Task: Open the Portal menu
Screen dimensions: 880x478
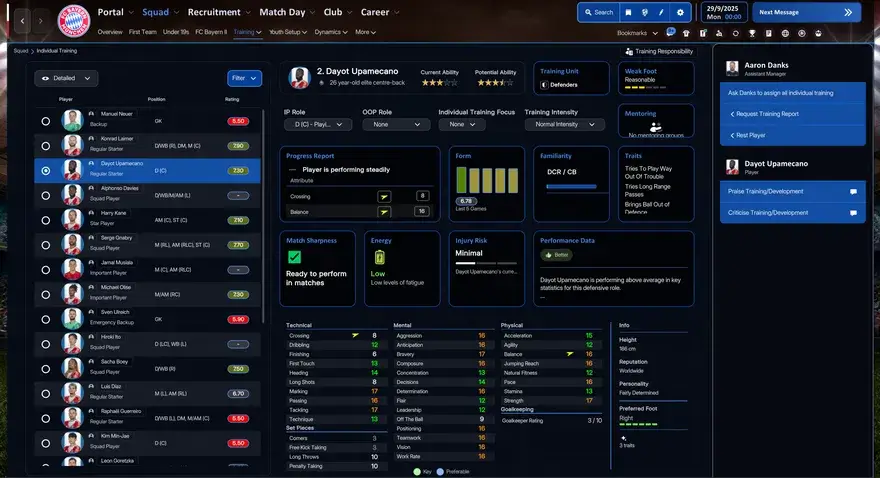Action: tap(116, 12)
